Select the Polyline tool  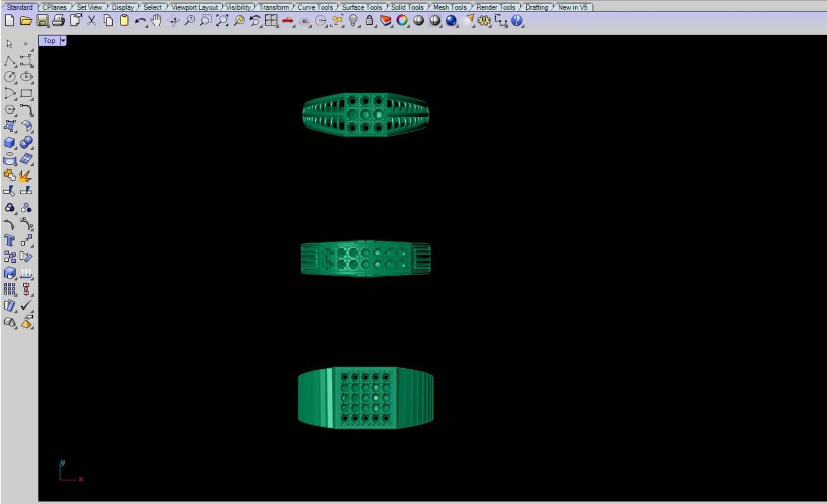[x=9, y=61]
